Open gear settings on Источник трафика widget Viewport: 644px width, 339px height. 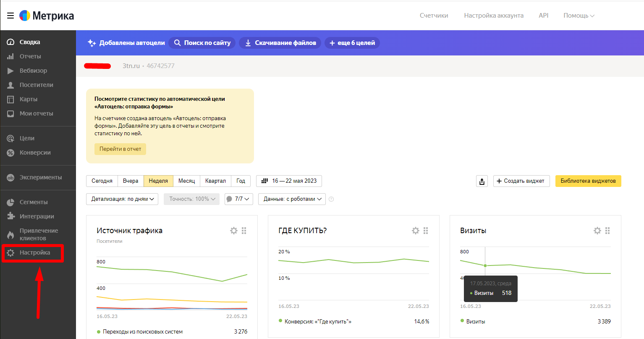234,231
